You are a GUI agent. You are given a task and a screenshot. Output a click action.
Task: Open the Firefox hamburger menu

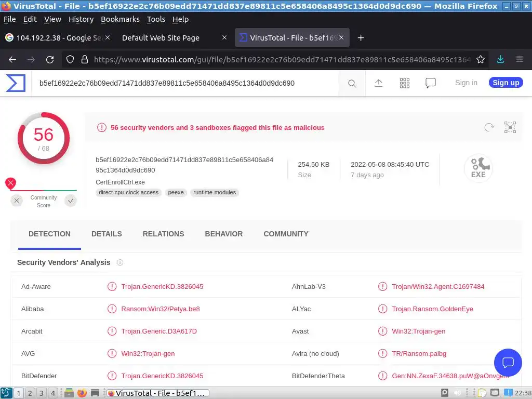pyautogui.click(x=519, y=59)
